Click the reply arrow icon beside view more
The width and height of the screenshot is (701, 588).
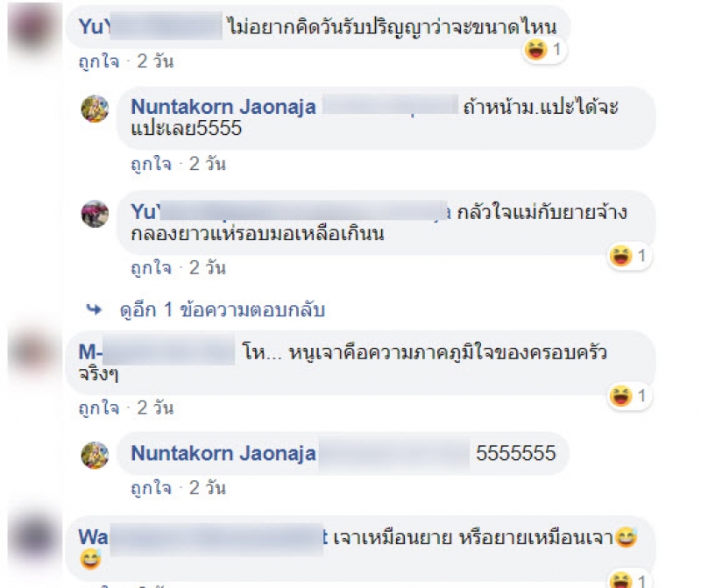pyautogui.click(x=94, y=309)
